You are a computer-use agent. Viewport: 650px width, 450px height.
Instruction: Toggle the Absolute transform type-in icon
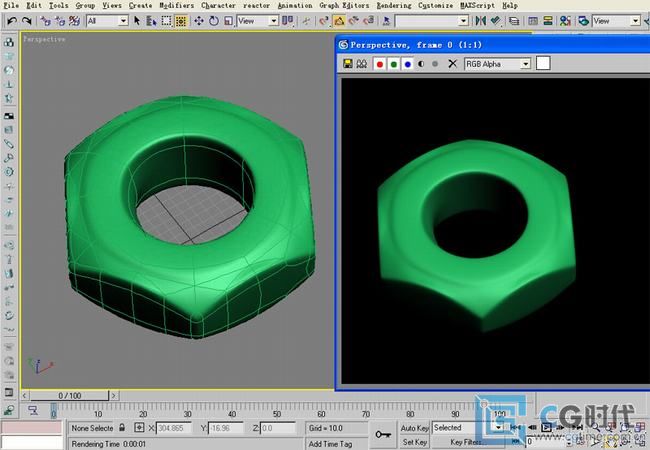(139, 428)
